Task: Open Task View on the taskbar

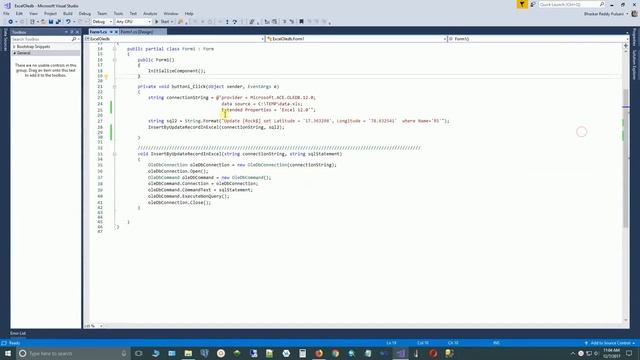Action: [x=139, y=353]
